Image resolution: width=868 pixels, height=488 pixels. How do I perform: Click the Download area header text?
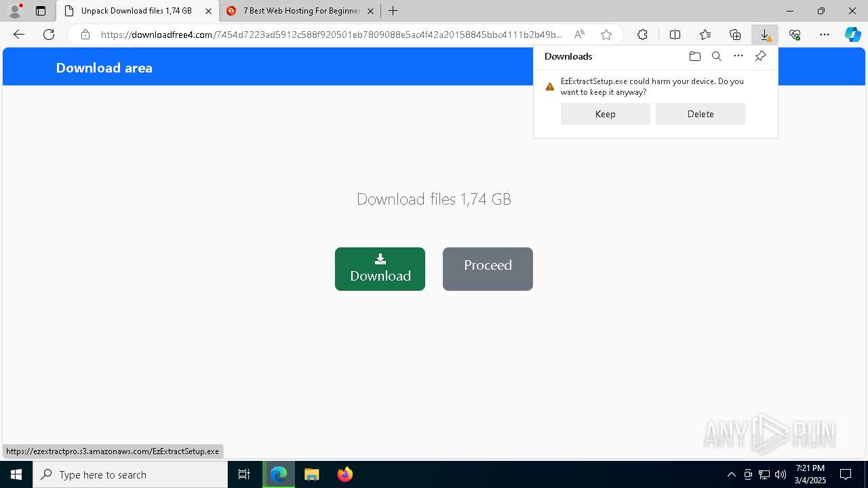(x=104, y=68)
